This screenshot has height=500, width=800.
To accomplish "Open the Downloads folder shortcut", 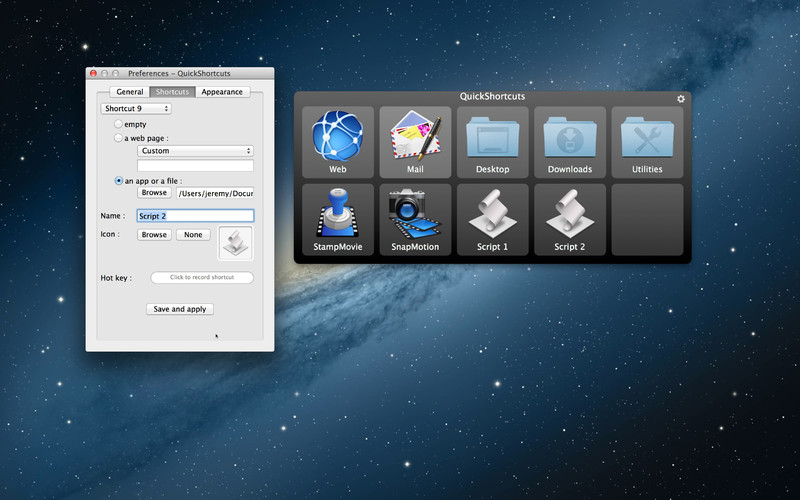I will coord(570,142).
